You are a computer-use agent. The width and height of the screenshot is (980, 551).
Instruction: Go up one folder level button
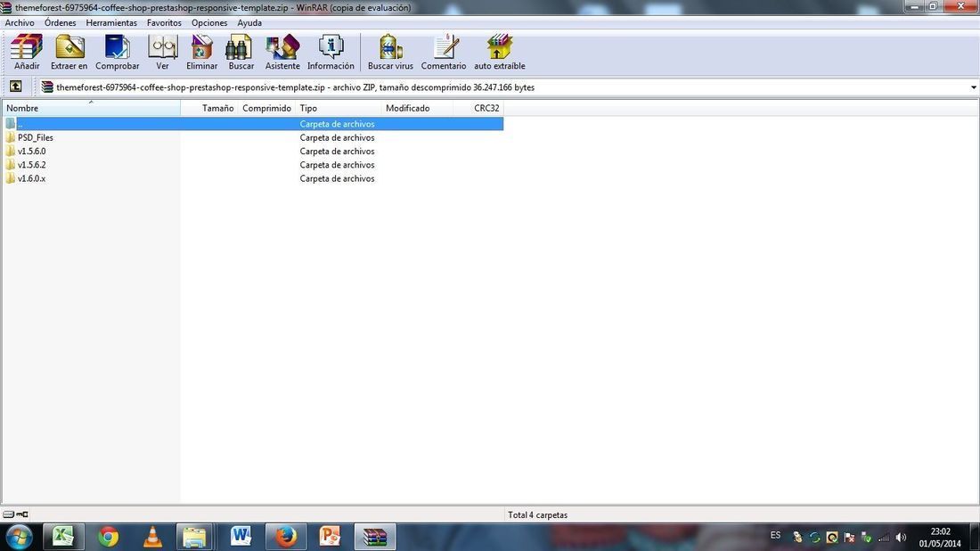click(x=16, y=86)
